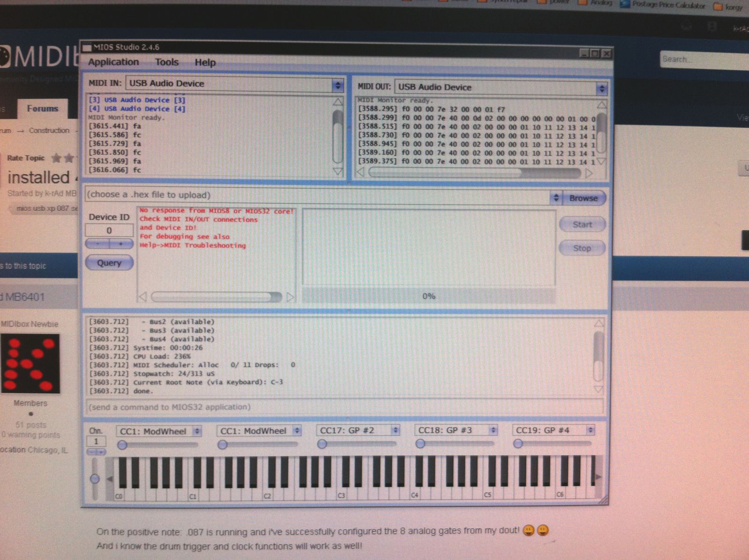
Task: Click the Stop upload button
Action: (x=582, y=248)
